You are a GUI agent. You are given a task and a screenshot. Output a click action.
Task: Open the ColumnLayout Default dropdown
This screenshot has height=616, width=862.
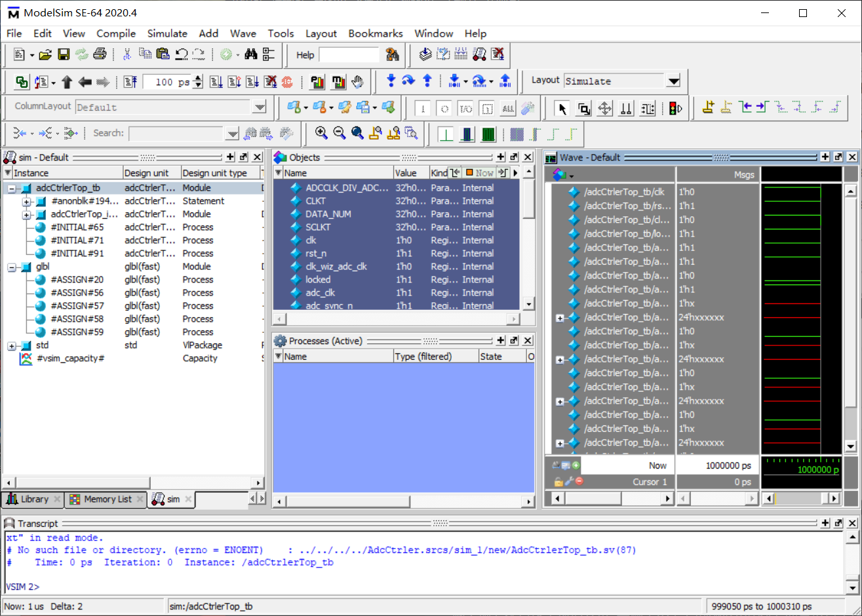click(x=260, y=107)
